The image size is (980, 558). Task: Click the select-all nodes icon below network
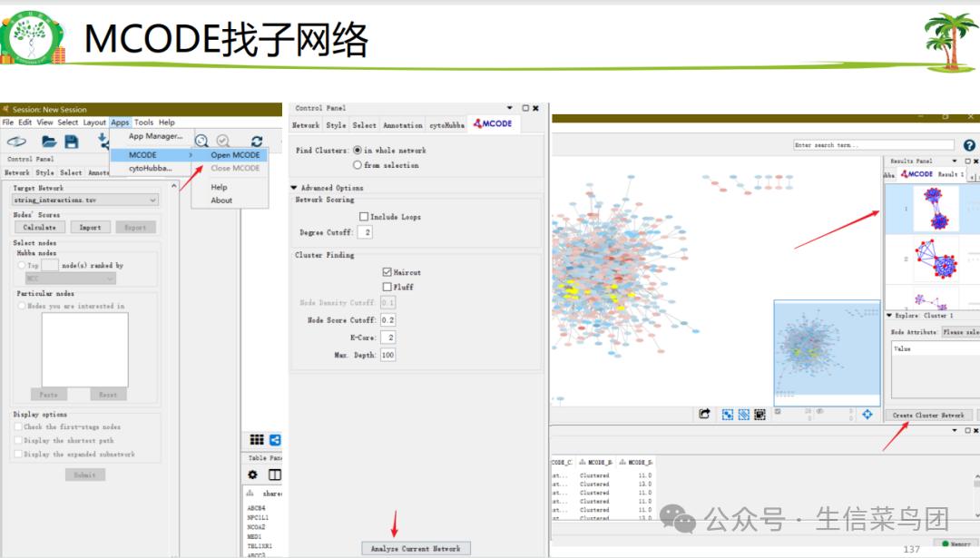click(728, 415)
